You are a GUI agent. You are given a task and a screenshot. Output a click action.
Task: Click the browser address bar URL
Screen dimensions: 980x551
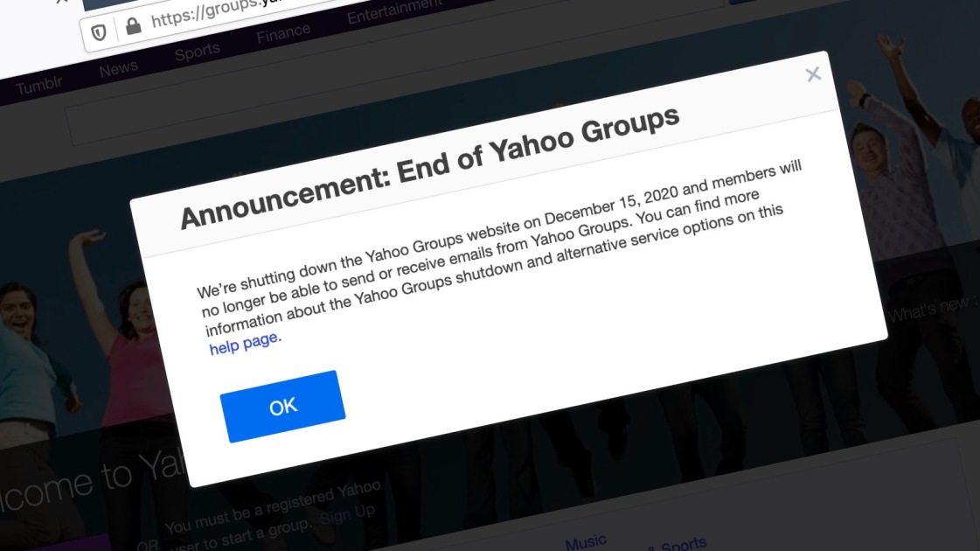(201, 13)
